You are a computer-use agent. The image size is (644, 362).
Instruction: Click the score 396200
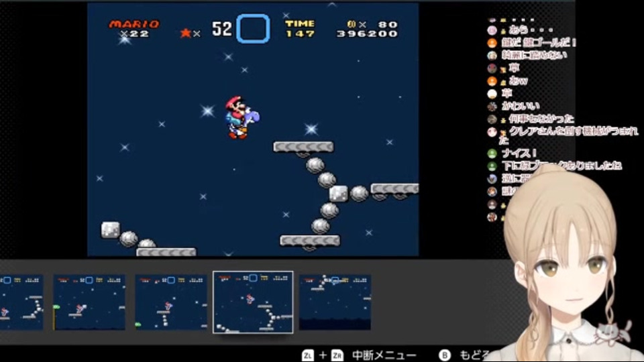[x=367, y=34]
